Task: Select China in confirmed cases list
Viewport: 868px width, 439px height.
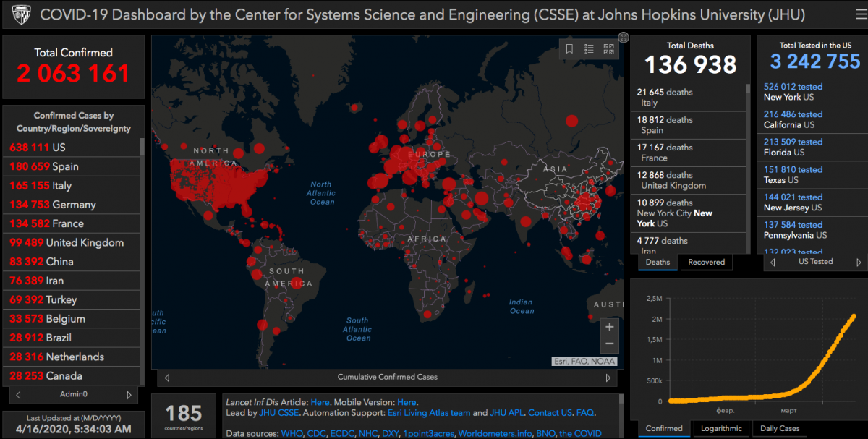Action: (71, 262)
